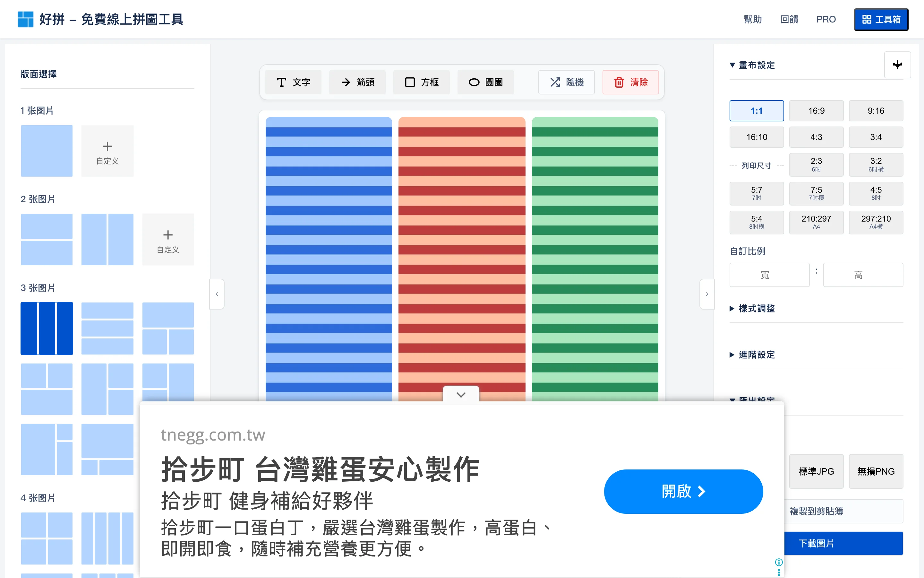Select one-top two-bottom layout
The width and height of the screenshot is (924, 578).
pos(168,328)
